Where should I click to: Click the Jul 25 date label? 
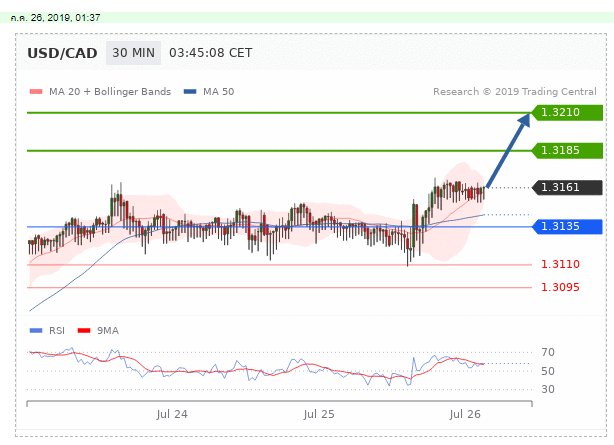[x=319, y=414]
